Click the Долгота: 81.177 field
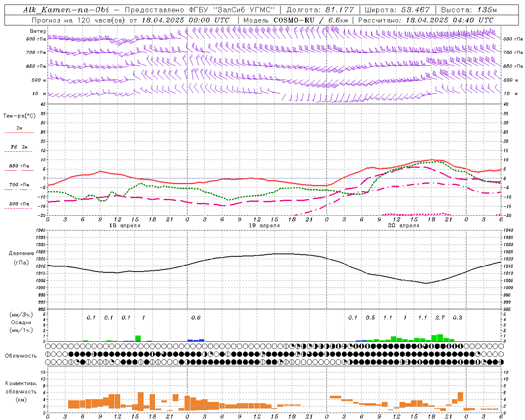The image size is (525, 420). pos(320,10)
